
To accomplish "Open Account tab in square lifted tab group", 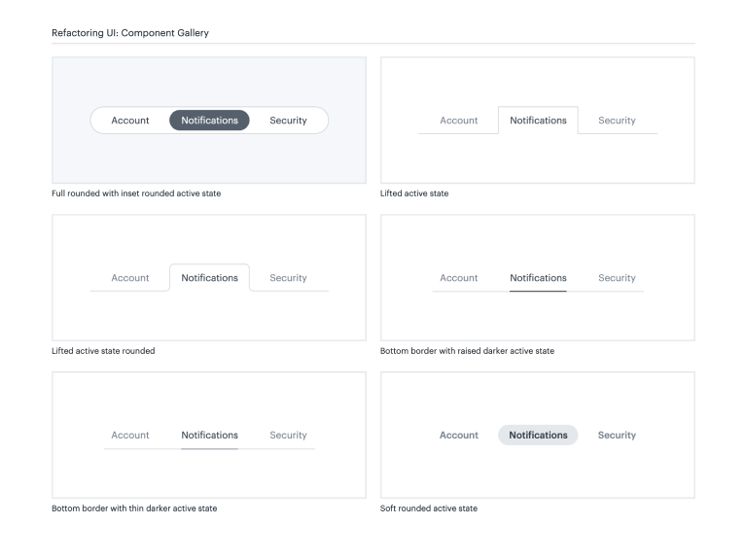I will click(459, 121).
